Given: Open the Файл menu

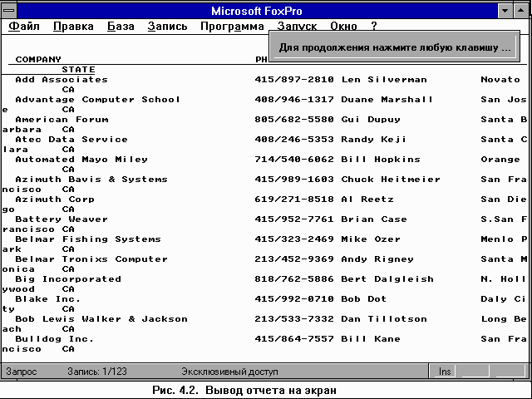Looking at the screenshot, I should click(24, 27).
